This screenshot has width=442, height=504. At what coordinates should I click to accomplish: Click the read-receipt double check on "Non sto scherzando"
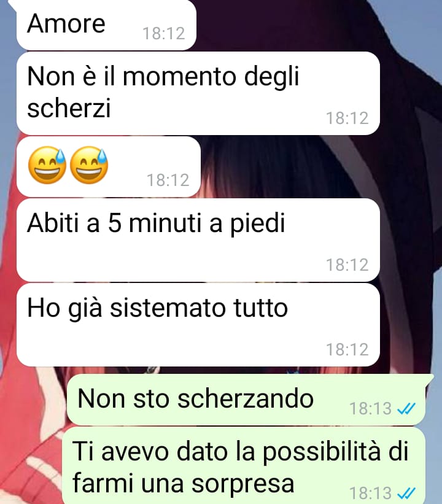tap(406, 408)
